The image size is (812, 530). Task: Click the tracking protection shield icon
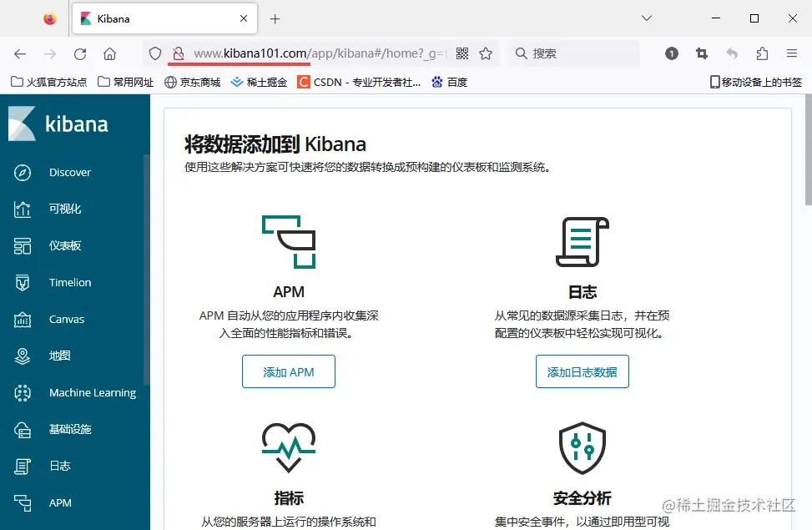(x=155, y=53)
